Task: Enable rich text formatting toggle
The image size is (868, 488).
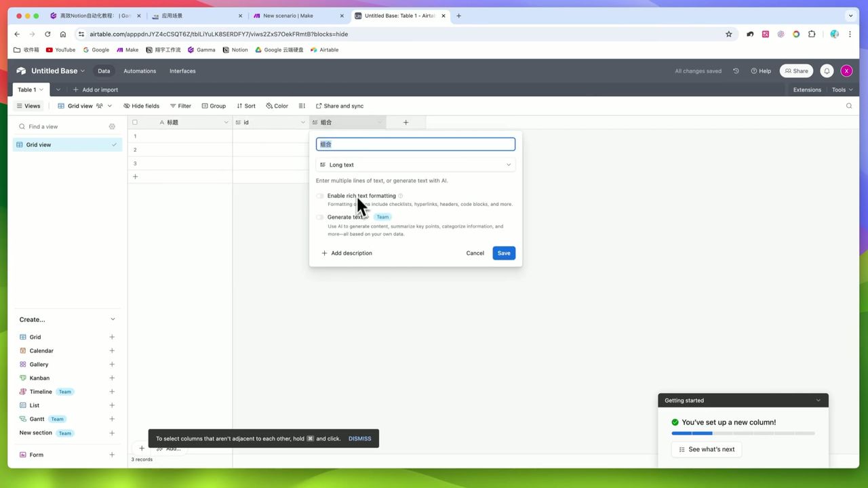Action: (320, 196)
